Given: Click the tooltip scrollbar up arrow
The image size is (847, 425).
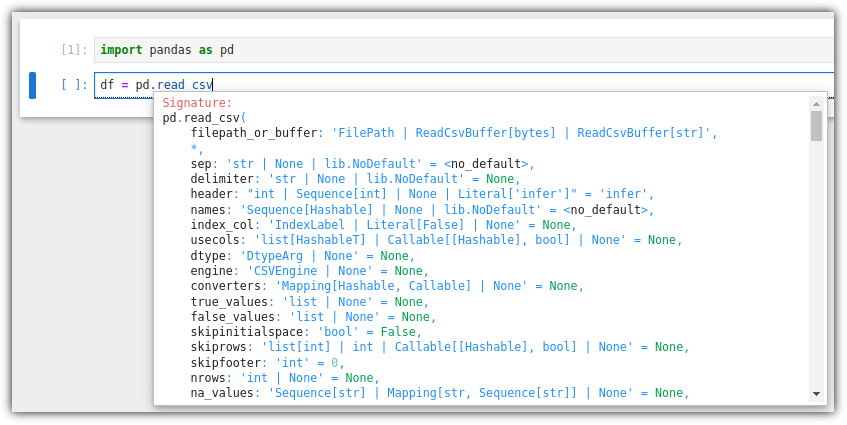Looking at the screenshot, I should tap(816, 104).
